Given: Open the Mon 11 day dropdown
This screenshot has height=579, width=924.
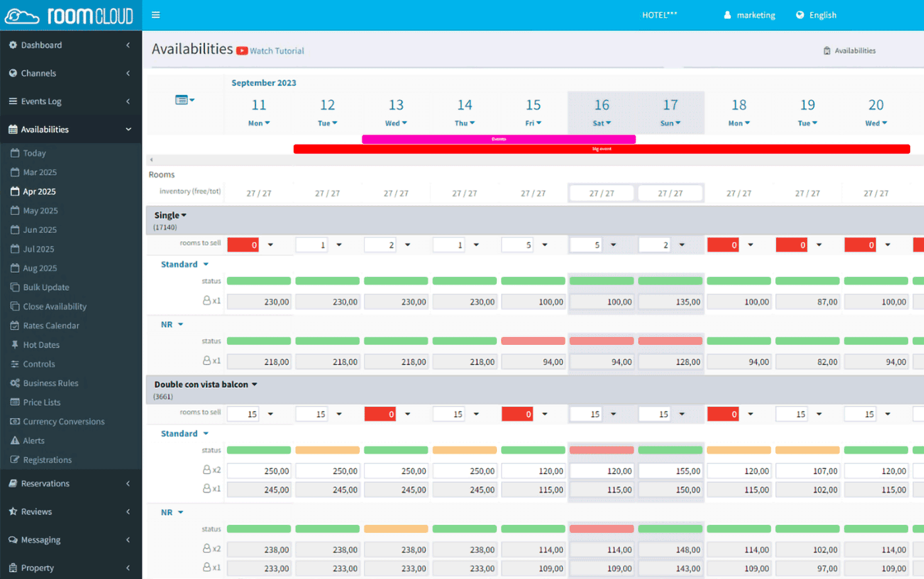Looking at the screenshot, I should 259,123.
